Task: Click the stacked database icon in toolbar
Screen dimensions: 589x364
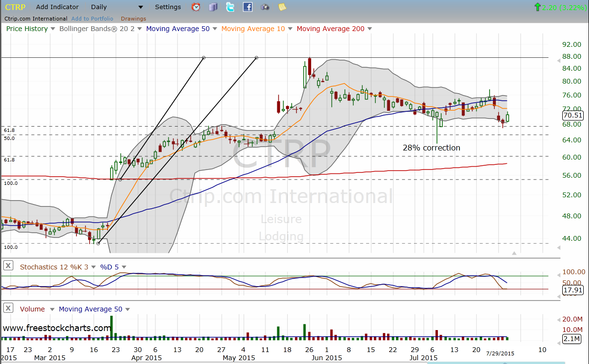Action: (x=213, y=7)
